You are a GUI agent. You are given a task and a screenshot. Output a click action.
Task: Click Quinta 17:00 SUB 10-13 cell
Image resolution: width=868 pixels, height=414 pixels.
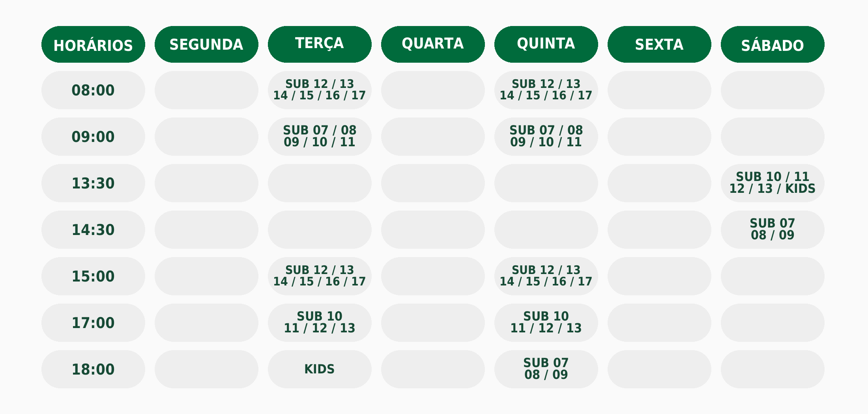546,323
